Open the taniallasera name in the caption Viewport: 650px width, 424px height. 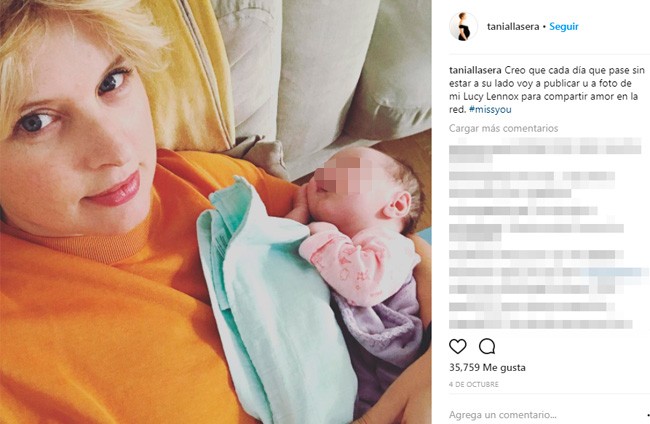(x=475, y=70)
